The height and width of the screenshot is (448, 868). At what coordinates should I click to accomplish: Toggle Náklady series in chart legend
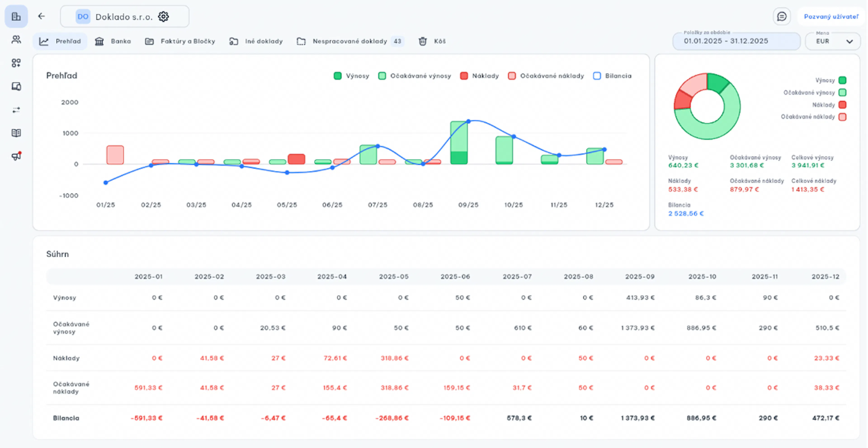click(479, 76)
